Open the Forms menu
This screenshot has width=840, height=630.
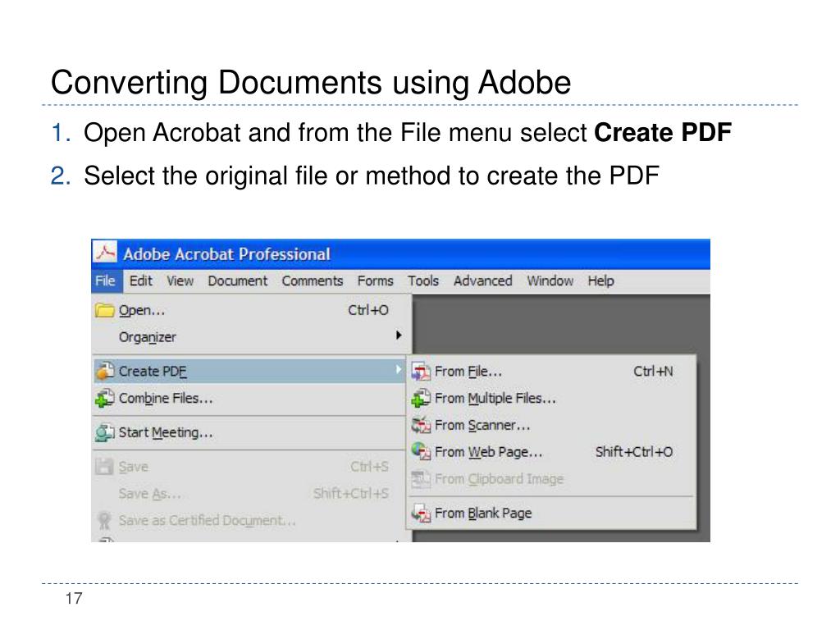click(375, 281)
